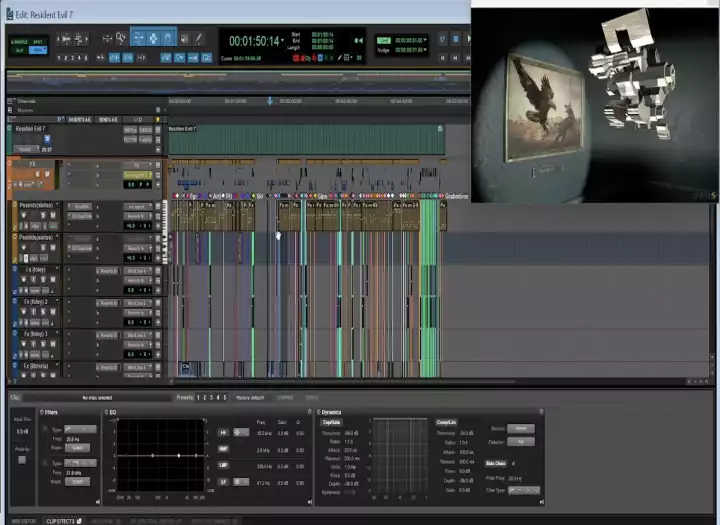
Task: Click Stop transport button
Action: 456,39
